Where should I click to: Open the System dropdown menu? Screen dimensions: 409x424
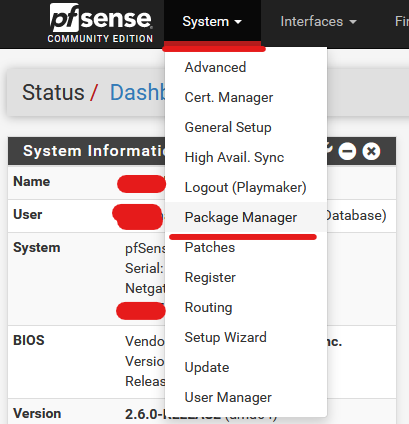[212, 22]
